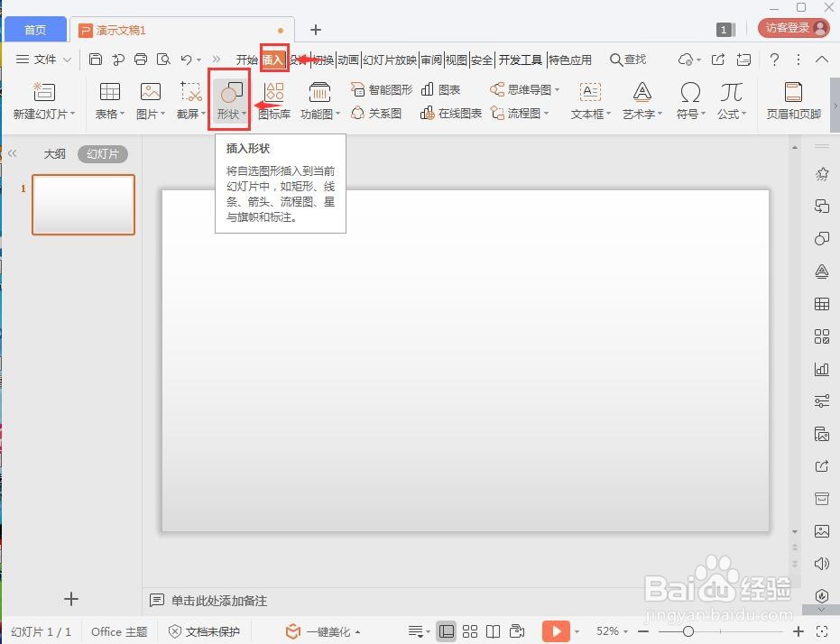Expand the One-click Beautify (一键美化) arrow
The height and width of the screenshot is (644, 840).
[x=358, y=632]
